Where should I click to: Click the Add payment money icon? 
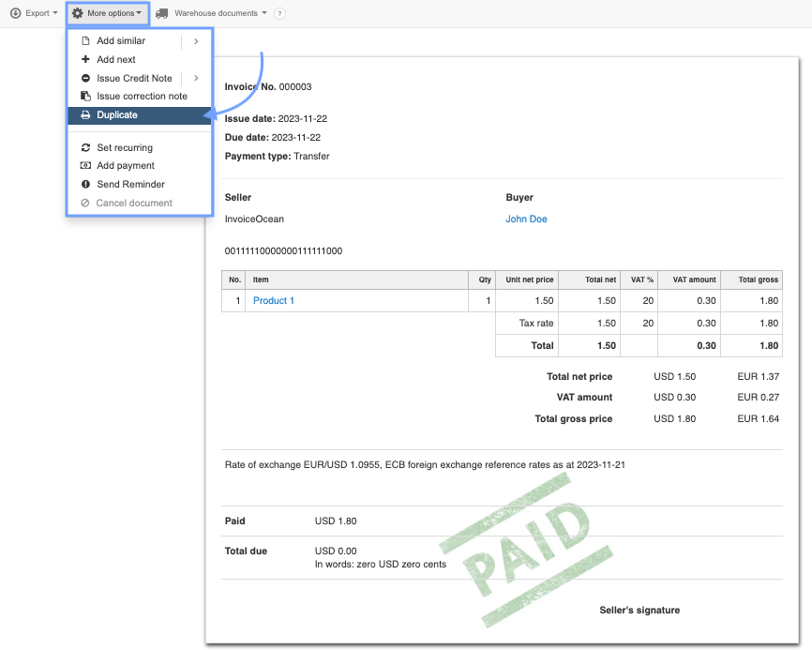click(x=86, y=166)
